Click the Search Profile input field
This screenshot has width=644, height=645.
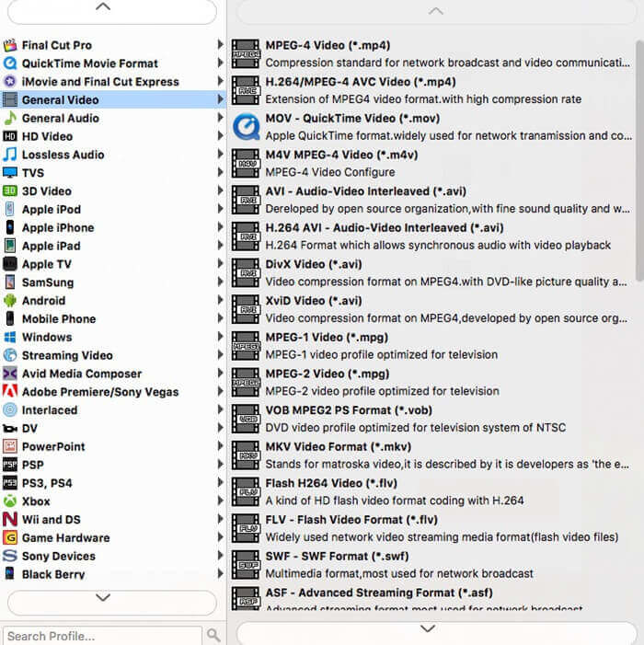point(102,636)
